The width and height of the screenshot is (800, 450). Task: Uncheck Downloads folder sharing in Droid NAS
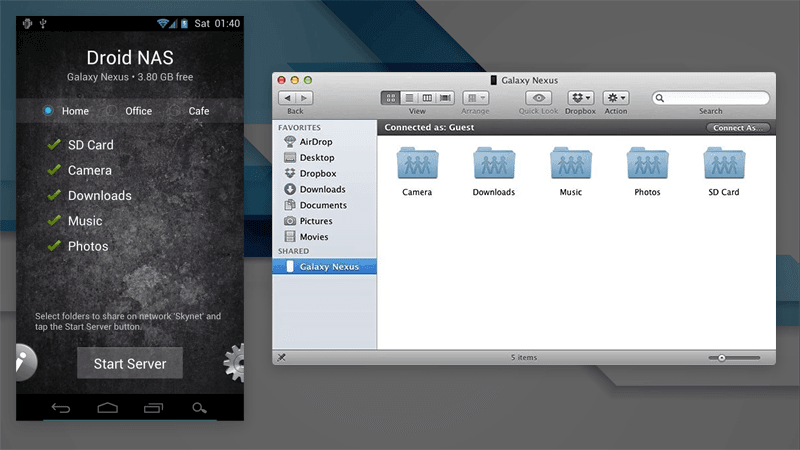point(54,195)
